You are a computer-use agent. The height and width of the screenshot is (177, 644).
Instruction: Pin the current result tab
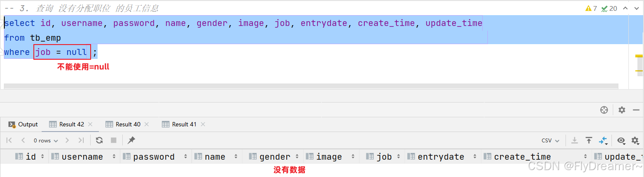tap(131, 140)
